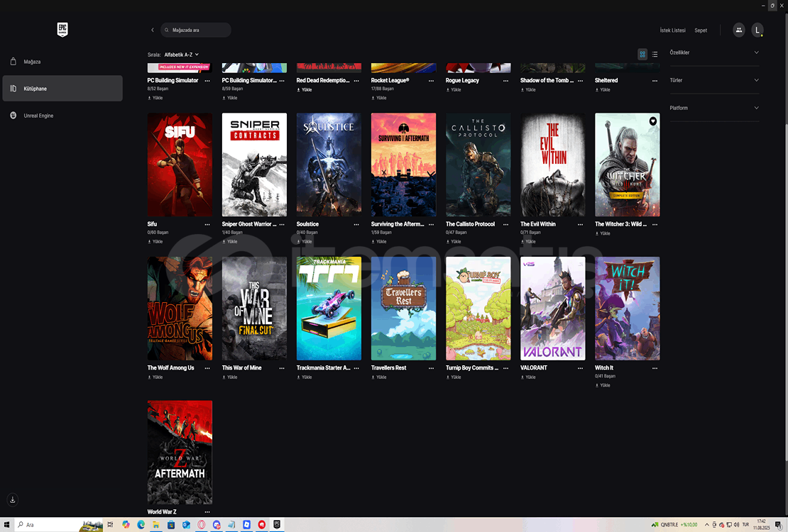Open more options for Witch It

[x=655, y=368]
